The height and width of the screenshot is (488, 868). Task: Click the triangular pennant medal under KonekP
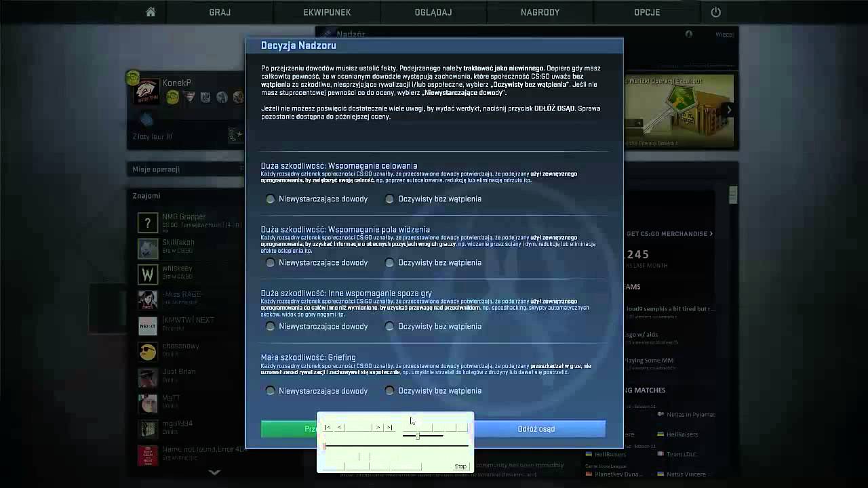pos(189,98)
